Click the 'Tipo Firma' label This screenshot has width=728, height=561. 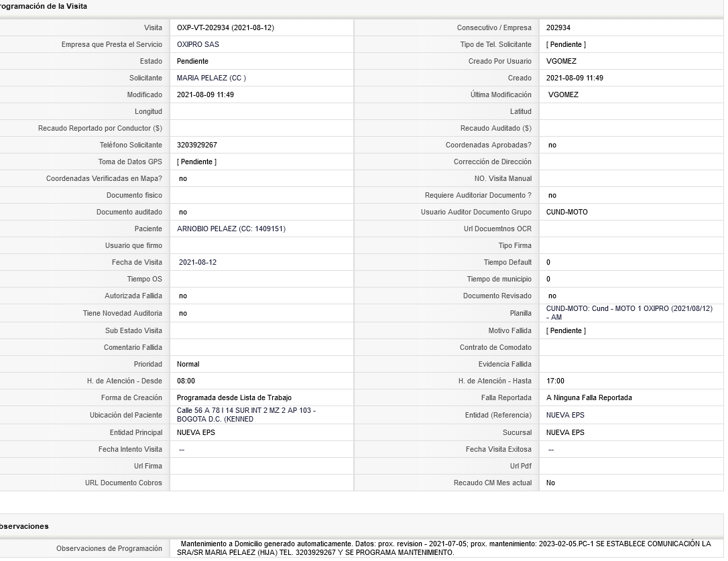[x=515, y=246]
